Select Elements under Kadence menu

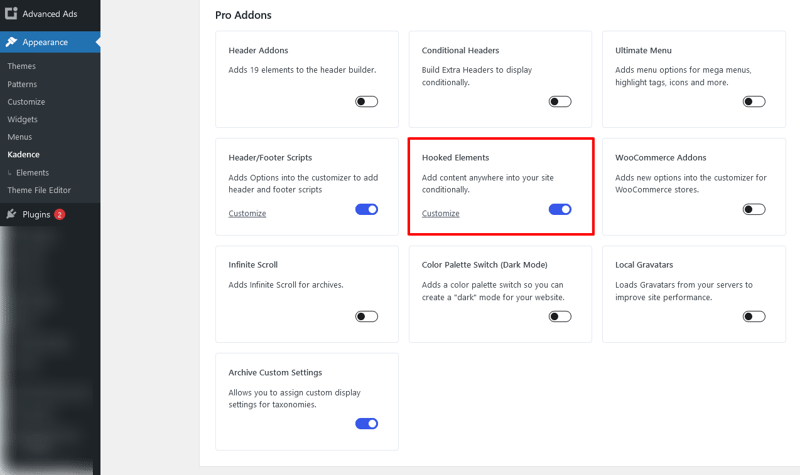[x=32, y=173]
